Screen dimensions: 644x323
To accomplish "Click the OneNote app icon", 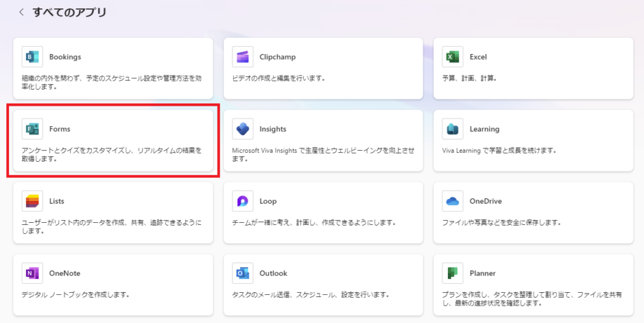I will (x=32, y=273).
